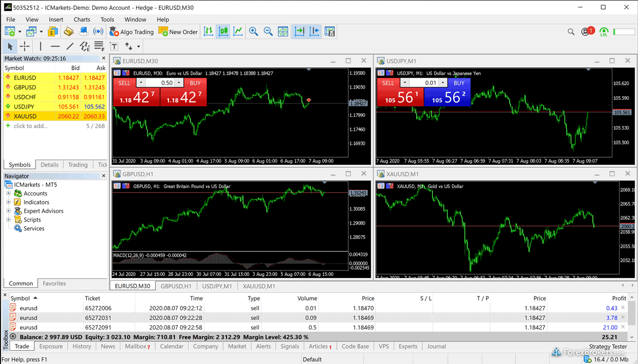This screenshot has height=364, width=638.
Task: Select the crosshair tool
Action: pyautogui.click(x=25, y=47)
